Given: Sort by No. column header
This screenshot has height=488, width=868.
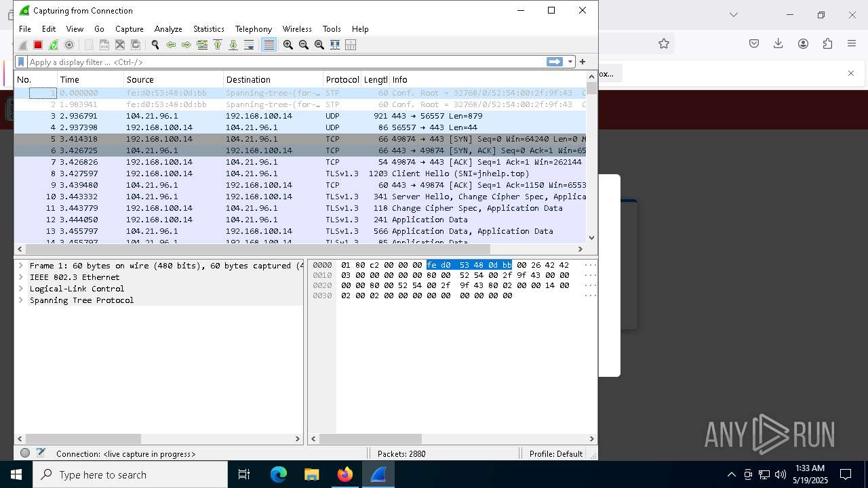Looking at the screenshot, I should click(x=36, y=79).
